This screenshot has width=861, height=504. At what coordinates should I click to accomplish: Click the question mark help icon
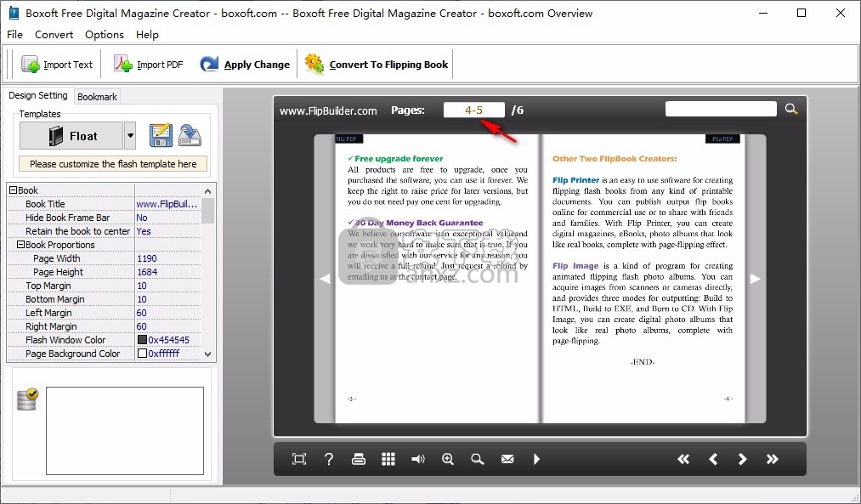click(329, 459)
